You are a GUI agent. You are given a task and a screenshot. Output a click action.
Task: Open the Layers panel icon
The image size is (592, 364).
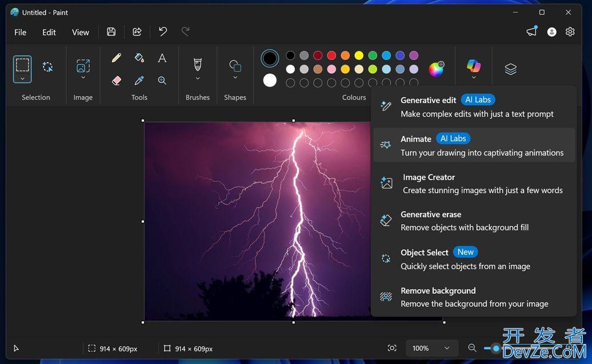click(x=510, y=69)
